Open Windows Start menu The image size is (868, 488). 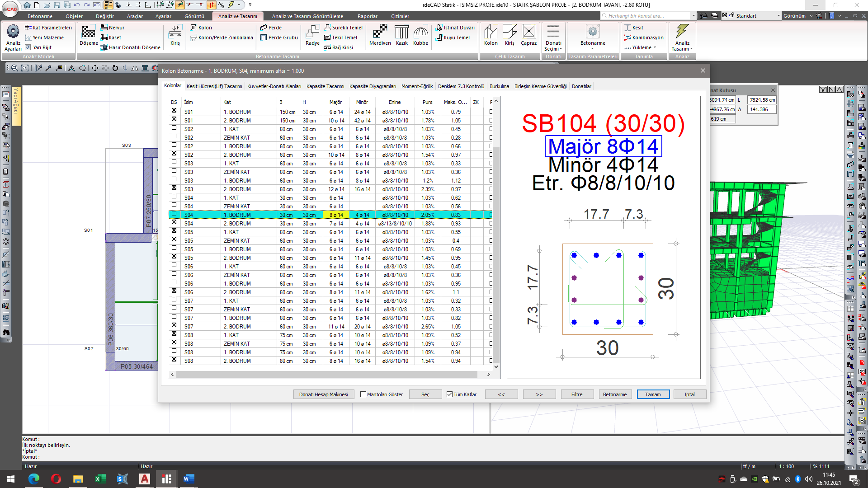(x=11, y=479)
